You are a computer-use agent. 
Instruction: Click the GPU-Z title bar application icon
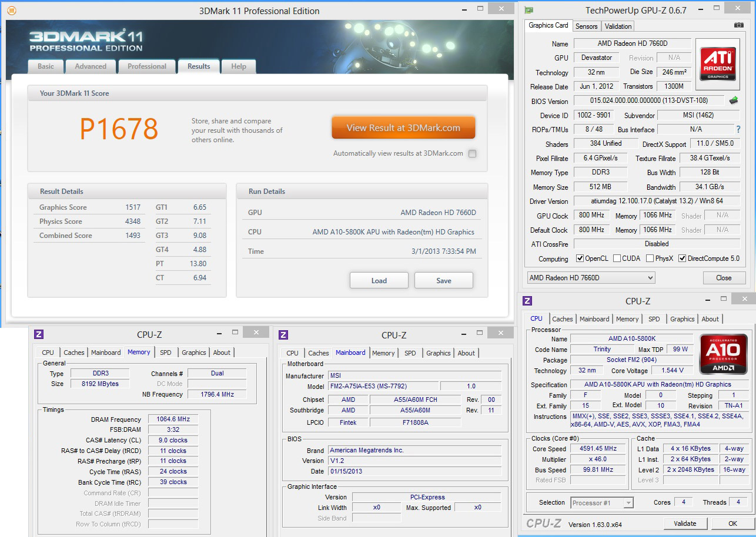(529, 10)
